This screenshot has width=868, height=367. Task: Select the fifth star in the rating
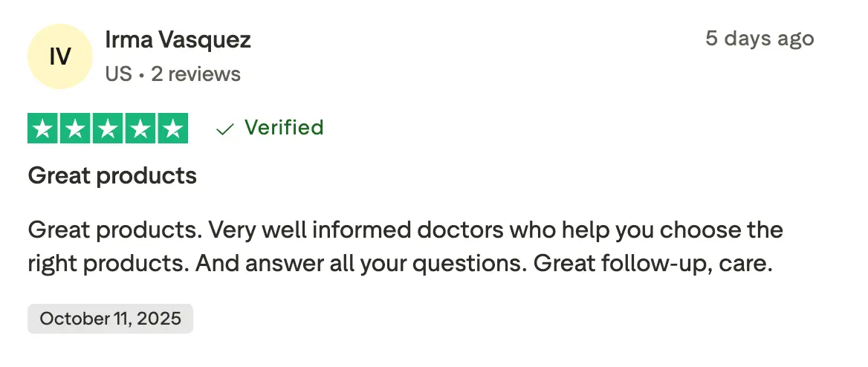pos(172,129)
